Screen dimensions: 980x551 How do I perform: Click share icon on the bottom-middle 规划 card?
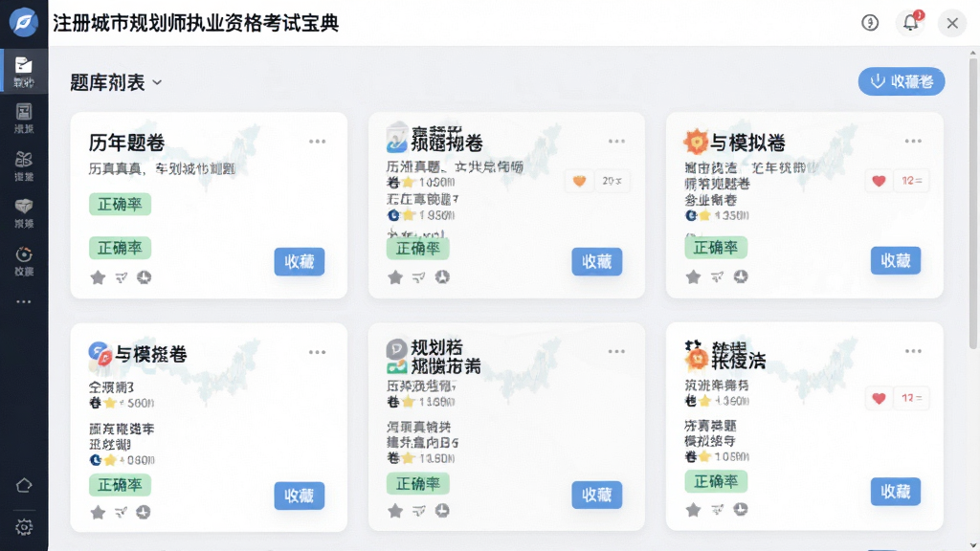point(419,511)
